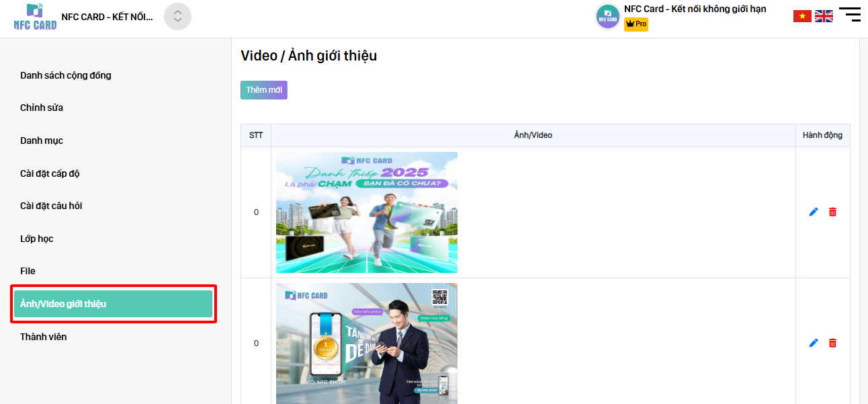Open Danh sách cộng đồng menu item

coord(66,75)
